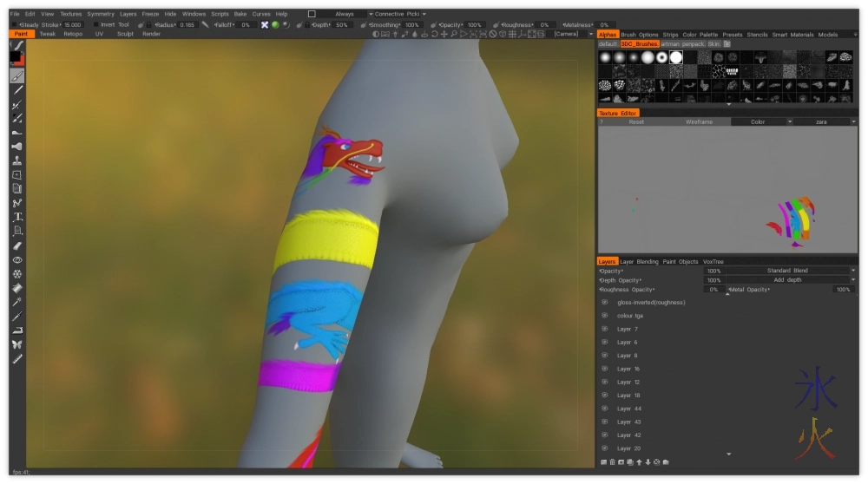Image resolution: width=868 pixels, height=484 pixels.
Task: Click the trash icon to delete layer
Action: click(x=611, y=461)
